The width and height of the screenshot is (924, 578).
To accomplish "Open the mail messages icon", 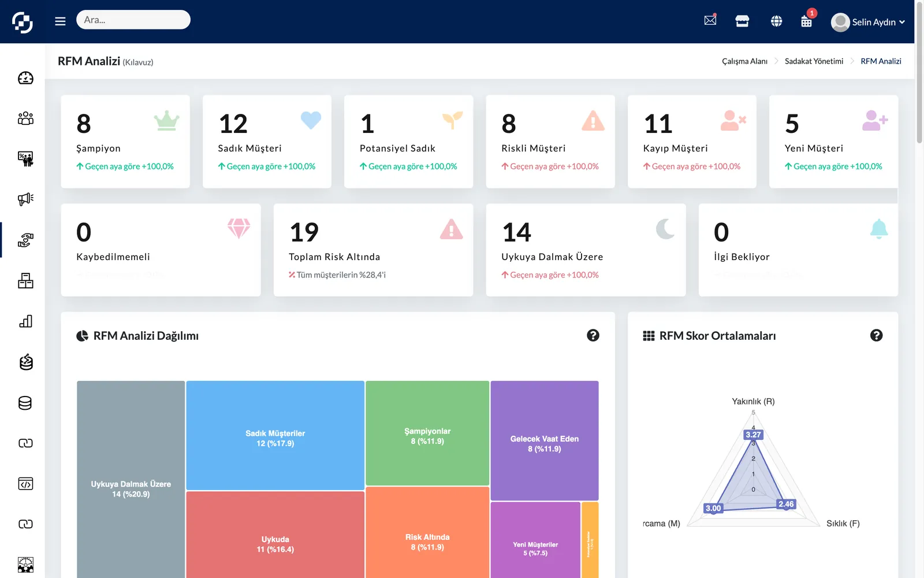I will [710, 21].
